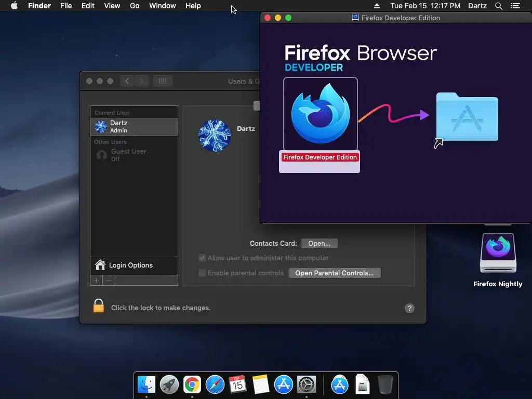This screenshot has height=399, width=532.
Task: Click the date and time in menu bar
Action: click(425, 6)
